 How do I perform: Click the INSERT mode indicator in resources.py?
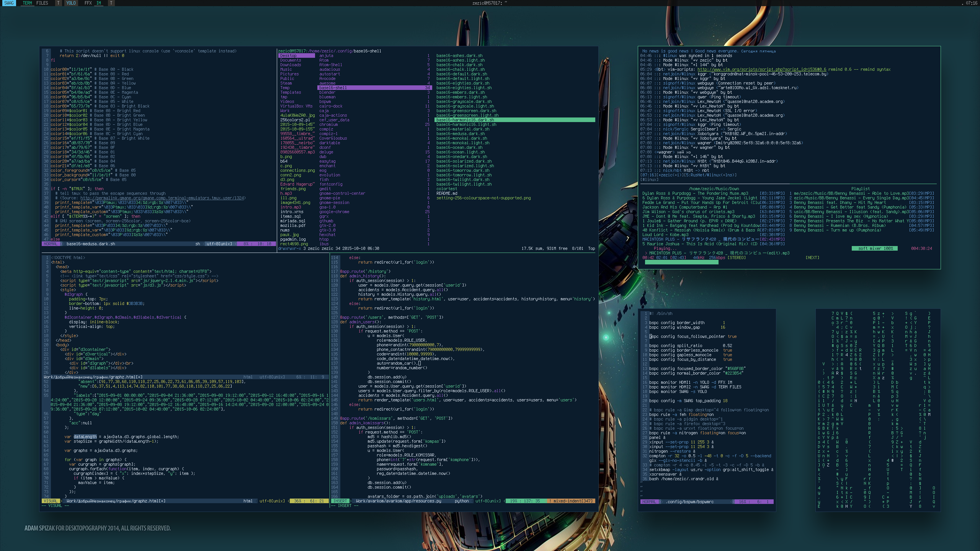click(340, 501)
